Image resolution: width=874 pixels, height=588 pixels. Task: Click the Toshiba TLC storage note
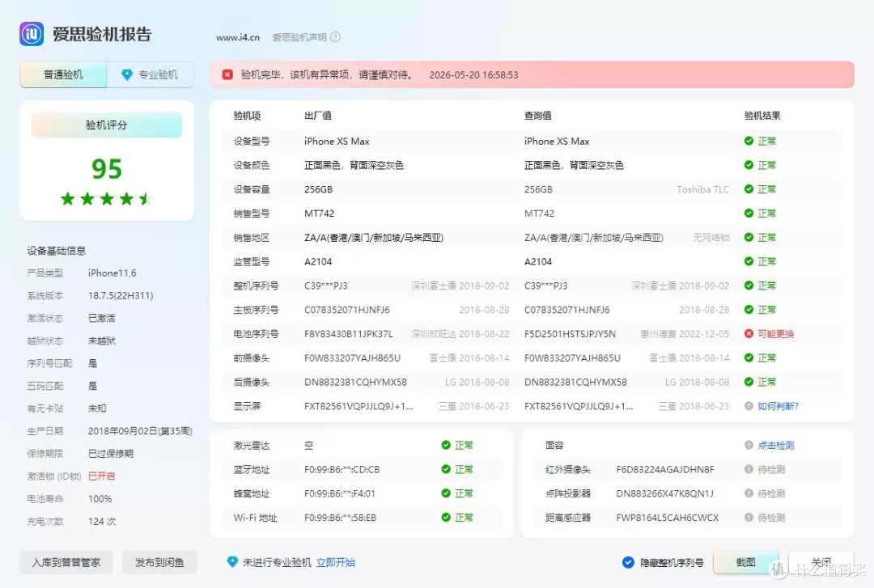(702, 189)
